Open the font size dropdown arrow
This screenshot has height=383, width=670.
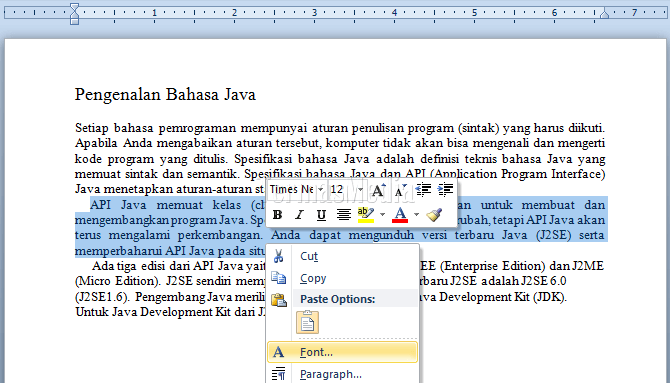tap(360, 189)
